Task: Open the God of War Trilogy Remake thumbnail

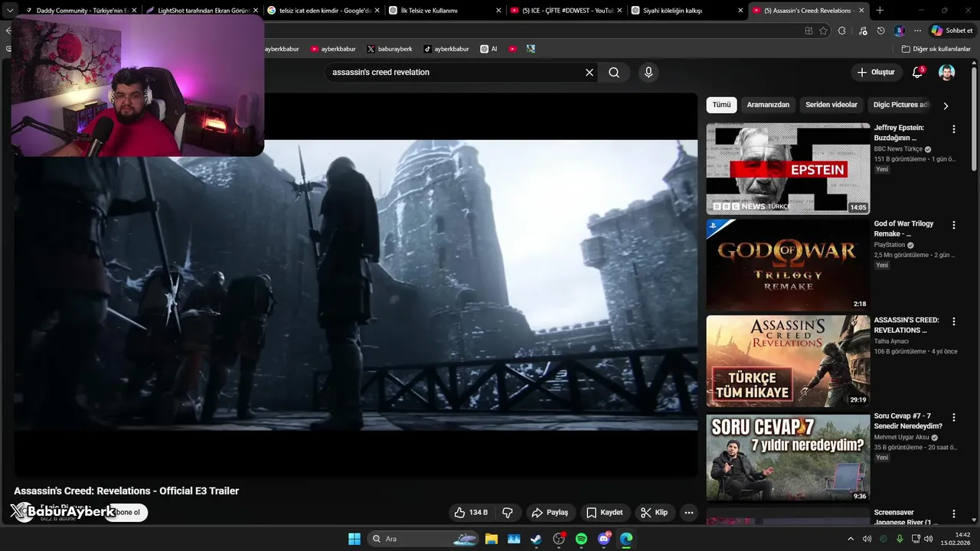Action: [x=788, y=265]
